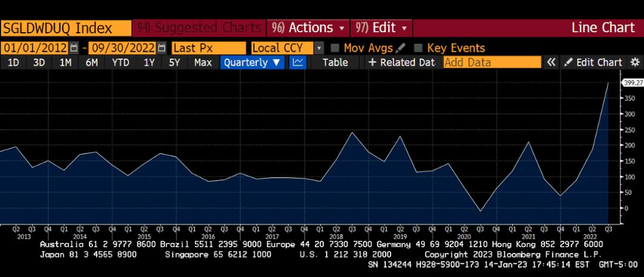Collapse panel with double chevron icon

point(552,62)
